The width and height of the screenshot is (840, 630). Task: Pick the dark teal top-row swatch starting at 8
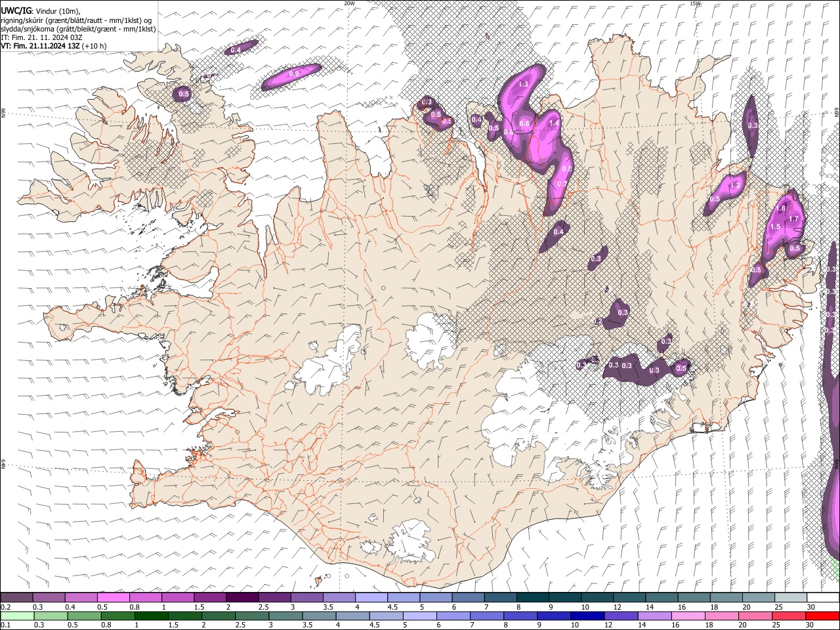[532, 597]
